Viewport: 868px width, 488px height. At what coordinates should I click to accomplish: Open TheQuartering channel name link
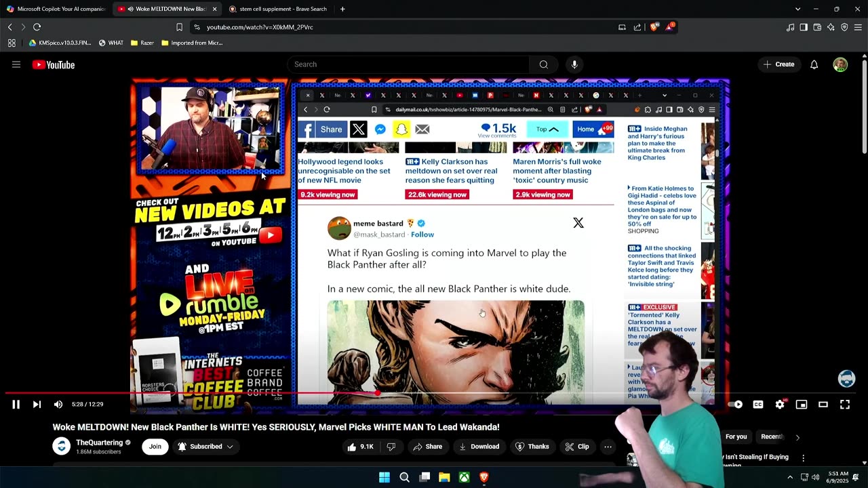coord(99,443)
